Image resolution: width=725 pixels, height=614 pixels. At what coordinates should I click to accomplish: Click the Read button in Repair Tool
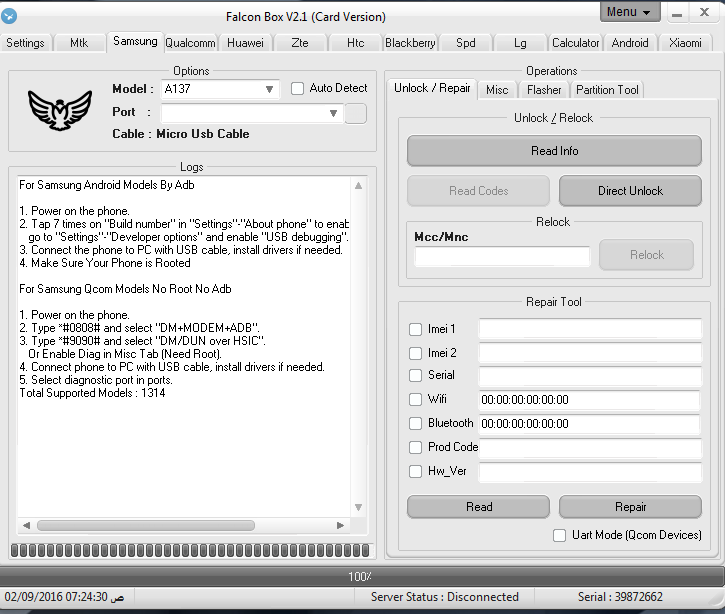pos(479,507)
